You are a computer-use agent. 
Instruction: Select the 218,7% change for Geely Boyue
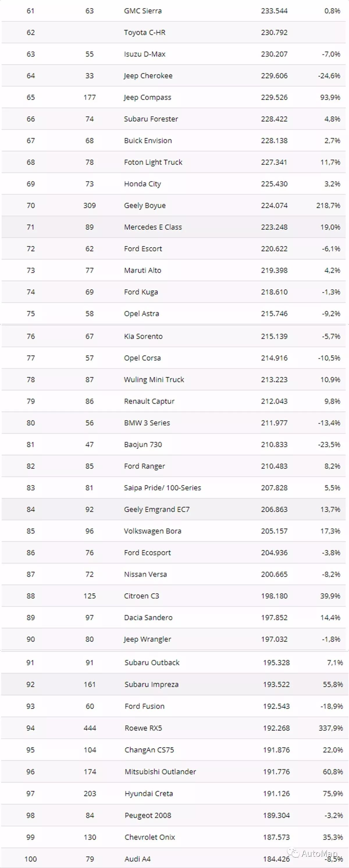click(x=328, y=206)
